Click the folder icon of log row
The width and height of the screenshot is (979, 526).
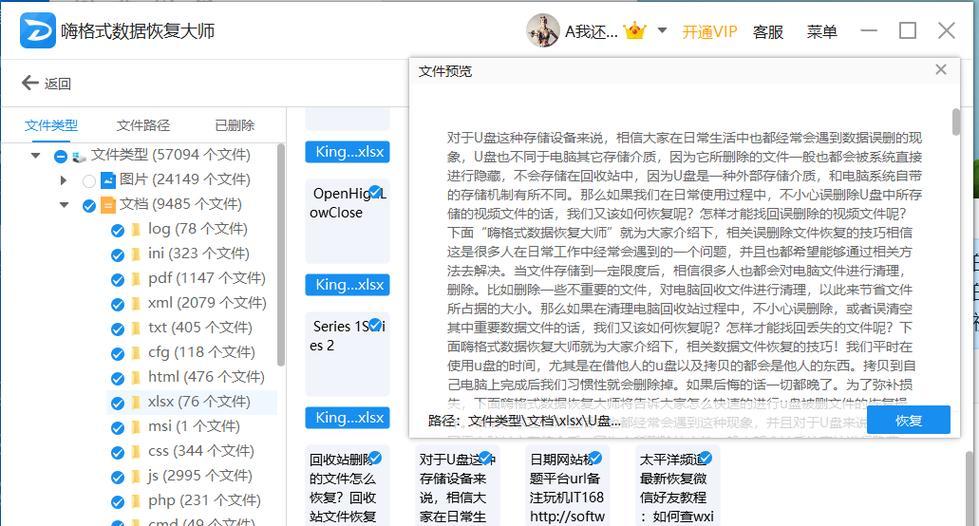point(135,230)
